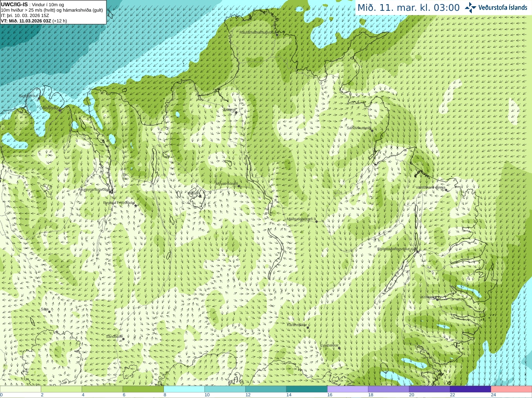Click the legend scale value 18
The height and width of the screenshot is (398, 532).
point(371,395)
